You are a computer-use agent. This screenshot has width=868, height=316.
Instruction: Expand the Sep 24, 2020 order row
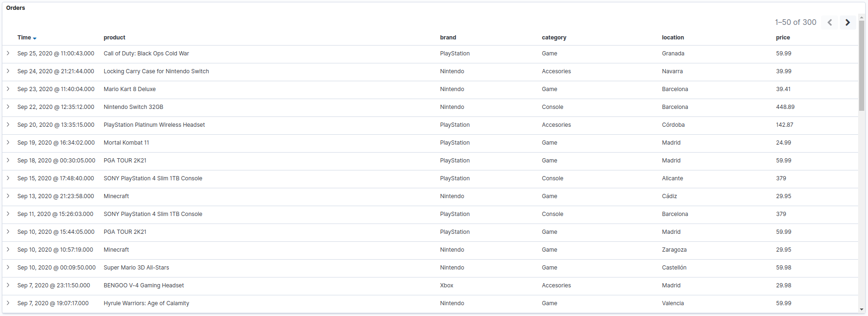pos(8,71)
